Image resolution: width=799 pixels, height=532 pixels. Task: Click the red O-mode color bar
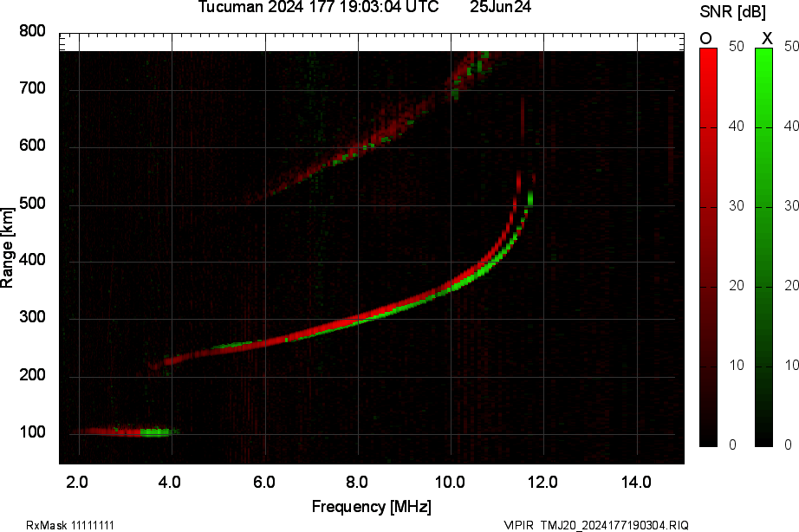pos(708,247)
